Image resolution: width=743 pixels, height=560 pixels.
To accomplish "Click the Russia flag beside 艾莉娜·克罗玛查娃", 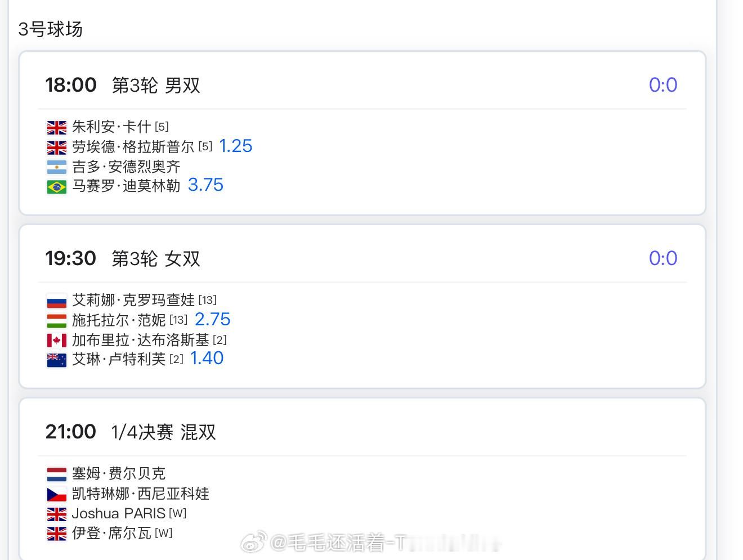I will point(56,301).
